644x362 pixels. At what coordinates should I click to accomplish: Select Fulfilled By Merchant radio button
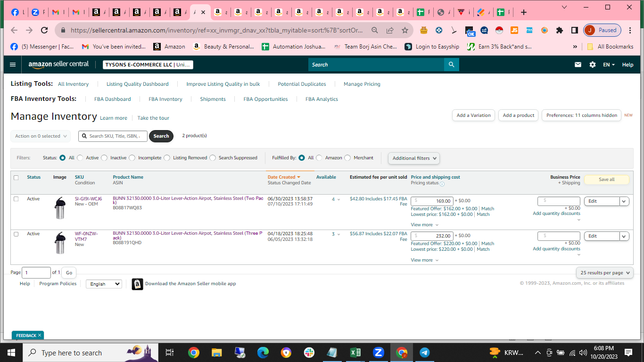click(347, 158)
